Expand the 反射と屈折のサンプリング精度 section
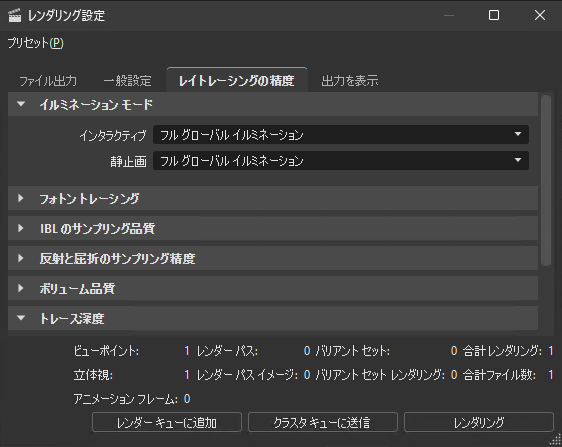The height and width of the screenshot is (447, 562). pyautogui.click(x=273, y=258)
